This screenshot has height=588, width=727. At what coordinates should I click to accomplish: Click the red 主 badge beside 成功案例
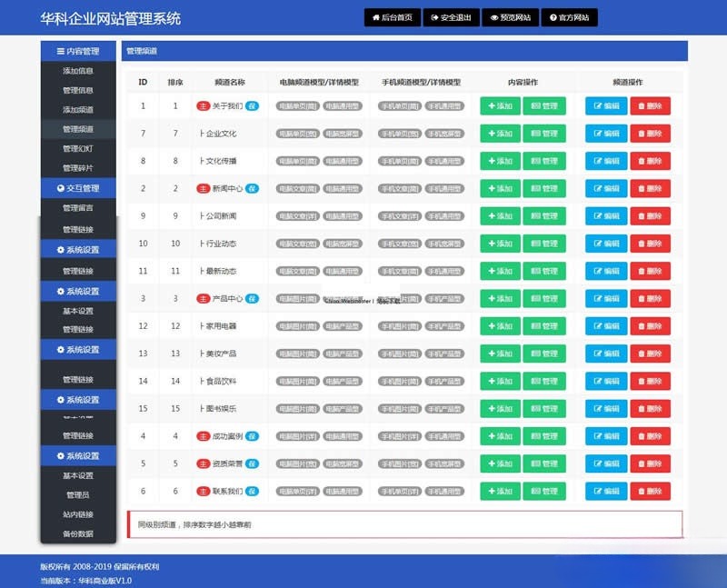click(204, 436)
